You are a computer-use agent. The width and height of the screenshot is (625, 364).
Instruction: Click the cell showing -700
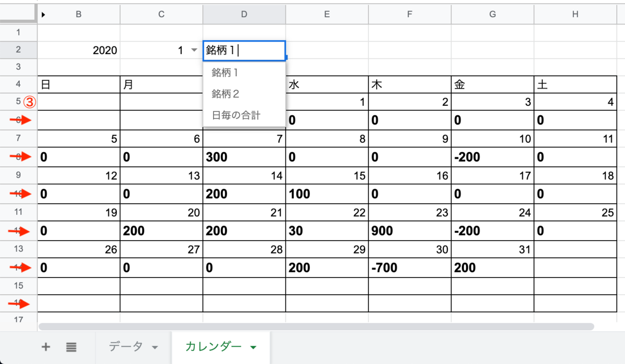409,268
